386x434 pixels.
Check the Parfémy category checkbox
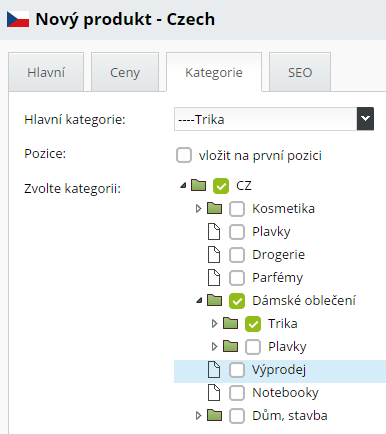pyautogui.click(x=237, y=278)
